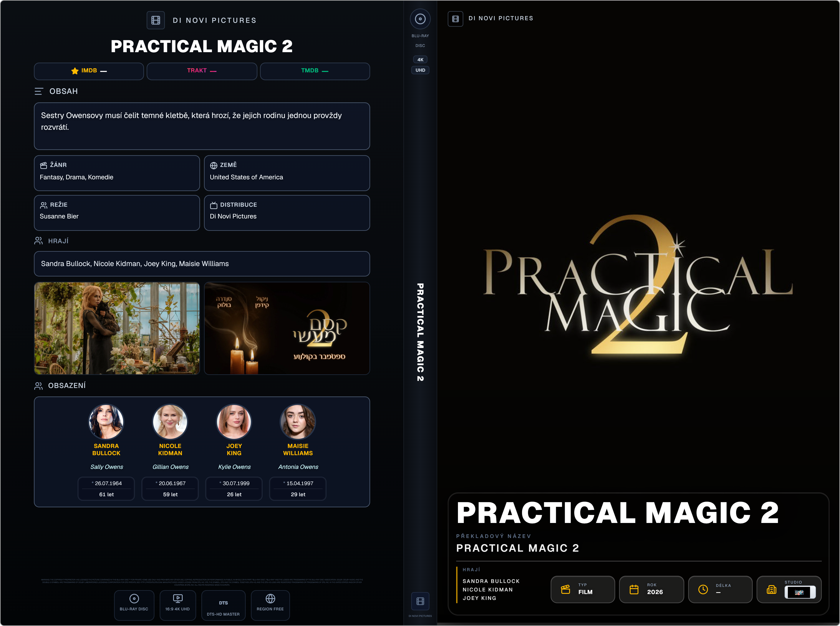Click Nicole Kidman's portrait

tap(170, 422)
